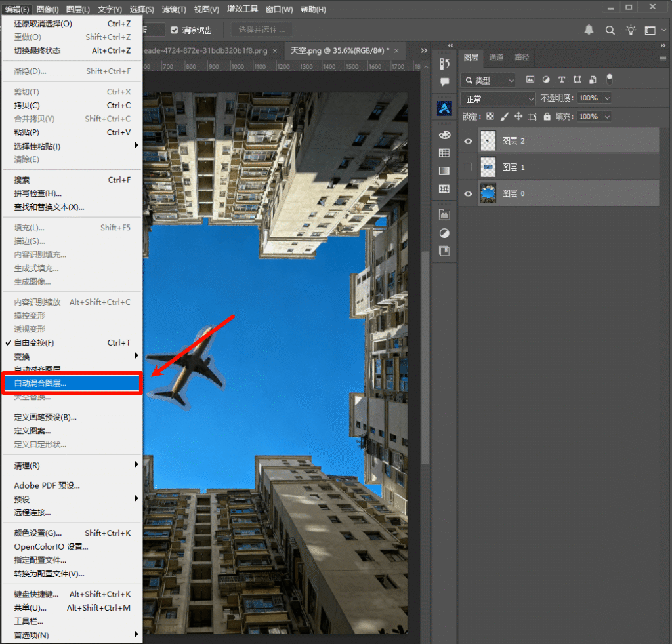This screenshot has height=644, width=672.
Task: Select the 图层 0 layer thumbnail
Action: (488, 194)
